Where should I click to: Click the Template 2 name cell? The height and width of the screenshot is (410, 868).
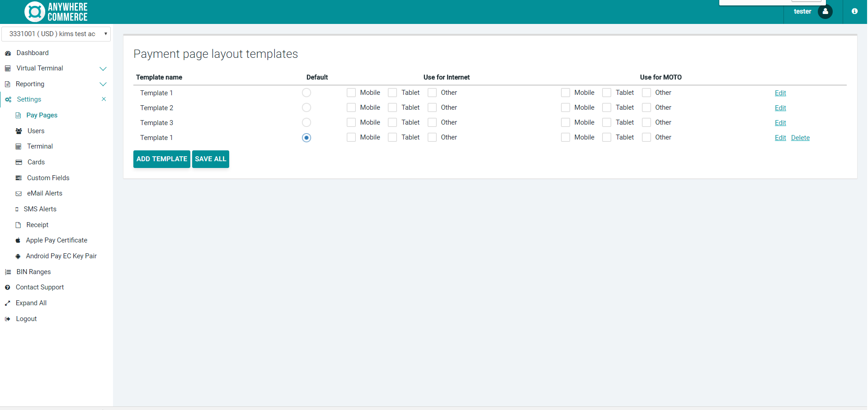[x=156, y=108]
